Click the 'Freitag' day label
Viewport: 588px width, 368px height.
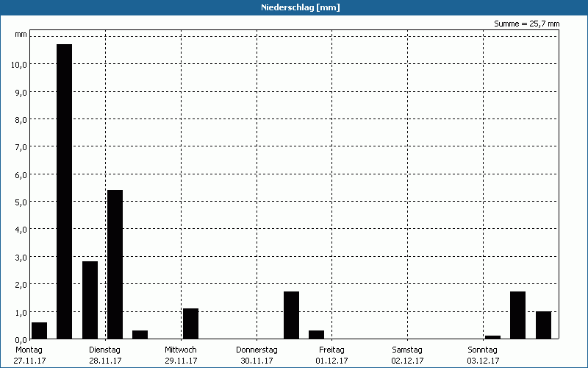(331, 350)
